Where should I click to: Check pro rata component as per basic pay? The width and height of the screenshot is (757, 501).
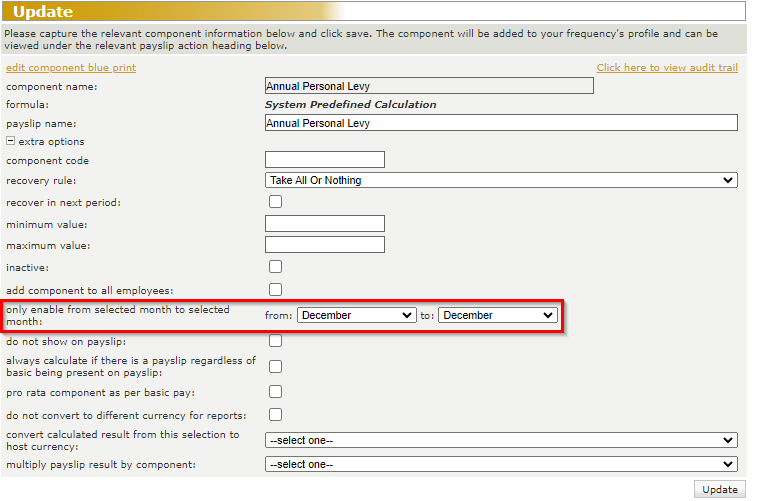pyautogui.click(x=275, y=392)
